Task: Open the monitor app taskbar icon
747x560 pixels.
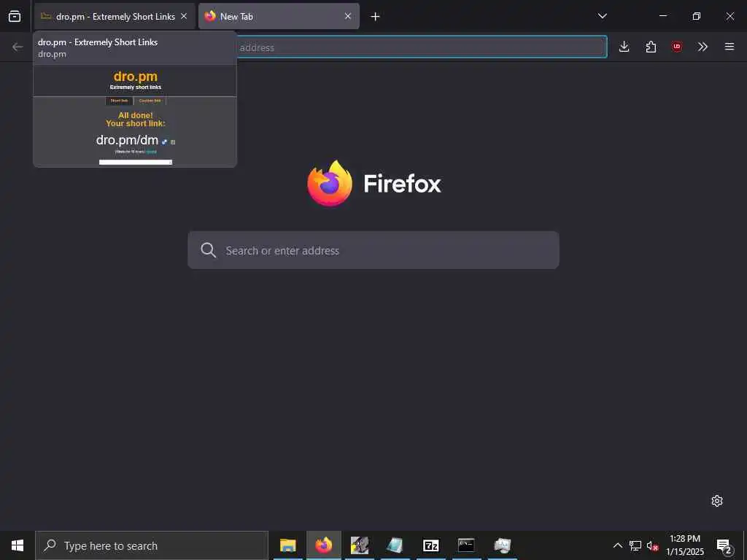Action: coord(502,545)
